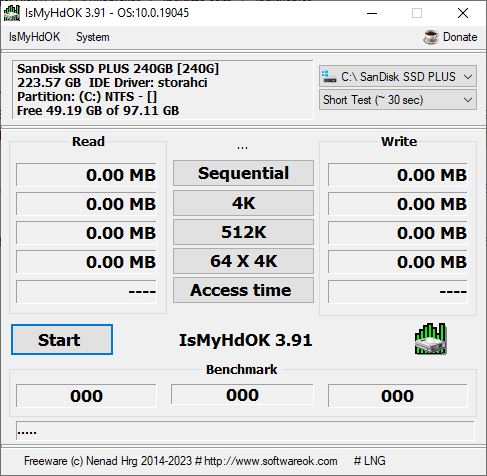Click the write benchmark score under Write column
The image size is (487, 476).
point(398,396)
